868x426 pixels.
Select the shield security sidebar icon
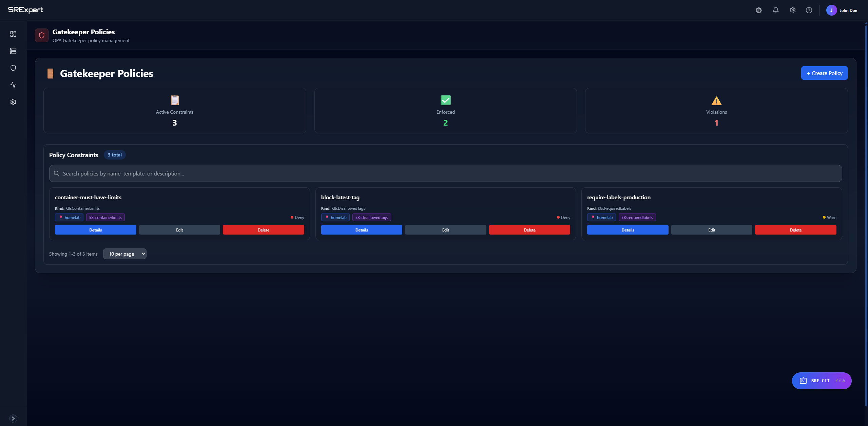click(13, 68)
